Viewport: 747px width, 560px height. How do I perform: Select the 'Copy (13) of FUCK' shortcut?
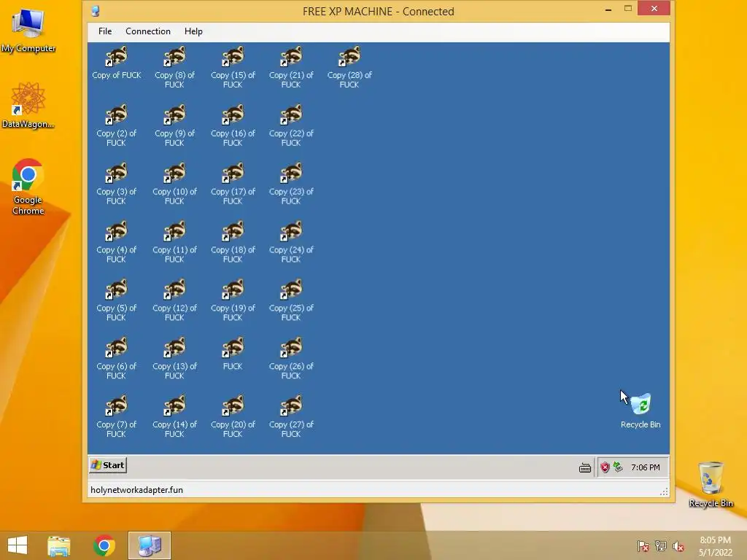[175, 359]
